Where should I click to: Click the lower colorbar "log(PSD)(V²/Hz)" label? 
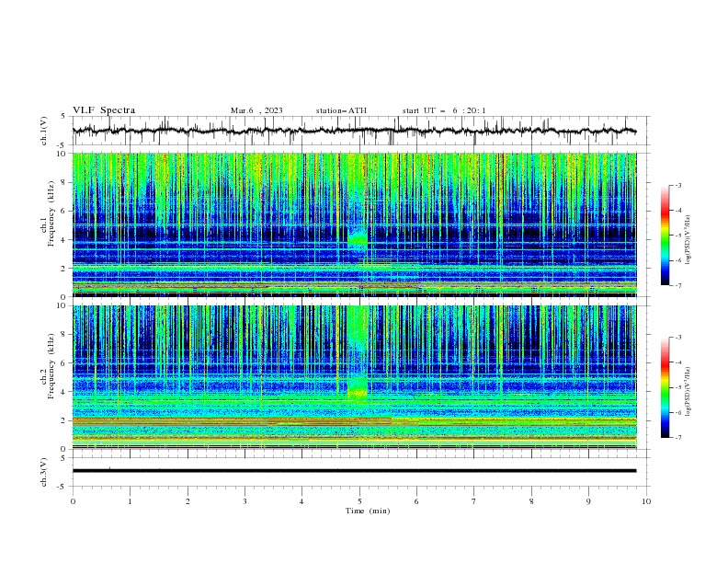coord(688,392)
